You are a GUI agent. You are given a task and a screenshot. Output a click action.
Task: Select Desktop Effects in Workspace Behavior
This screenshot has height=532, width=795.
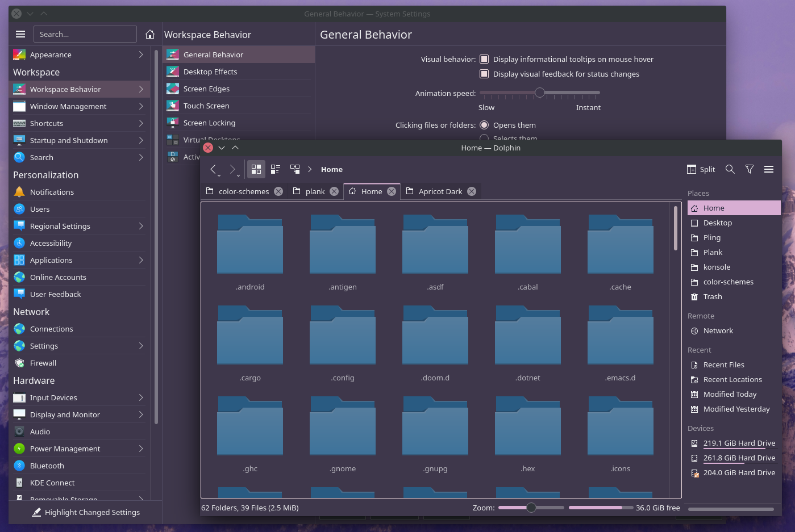pos(239,72)
